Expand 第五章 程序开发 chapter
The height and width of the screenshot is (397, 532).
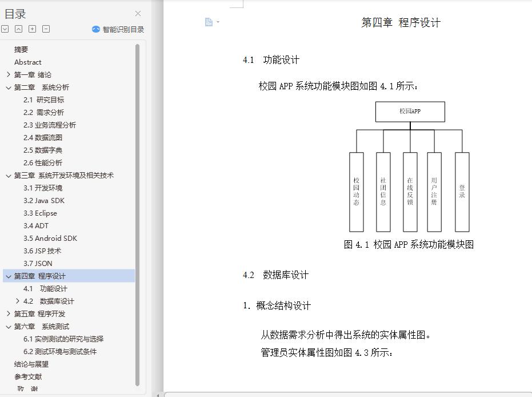click(9, 313)
